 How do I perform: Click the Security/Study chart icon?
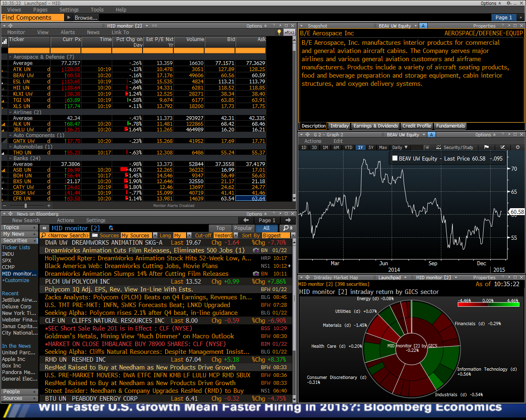(x=438, y=147)
